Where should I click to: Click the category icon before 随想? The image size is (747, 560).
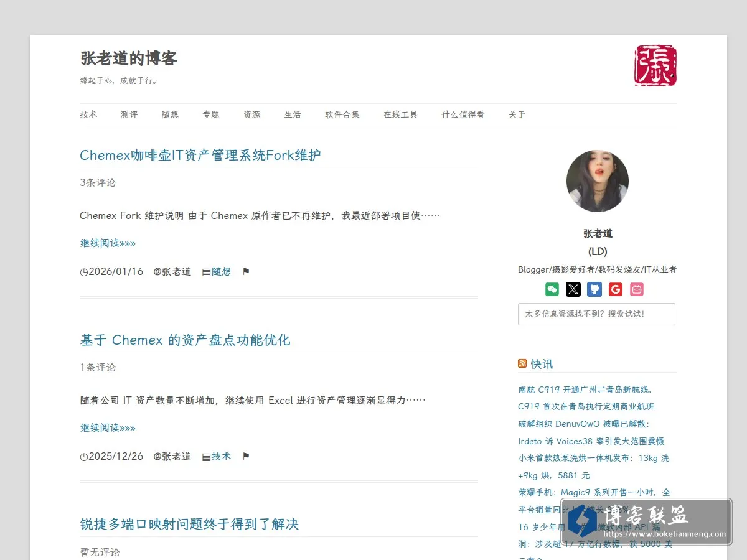[x=207, y=272]
